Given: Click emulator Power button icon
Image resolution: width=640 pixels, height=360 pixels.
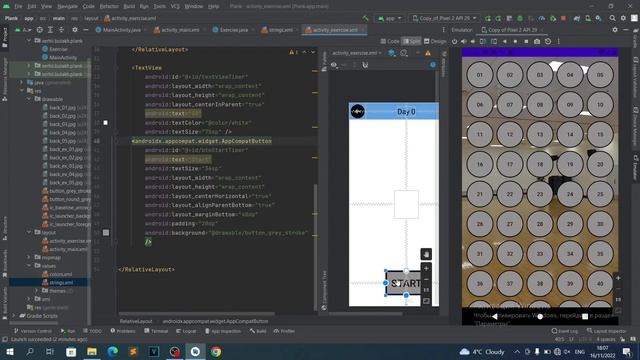Looking at the screenshot, I should [454, 41].
